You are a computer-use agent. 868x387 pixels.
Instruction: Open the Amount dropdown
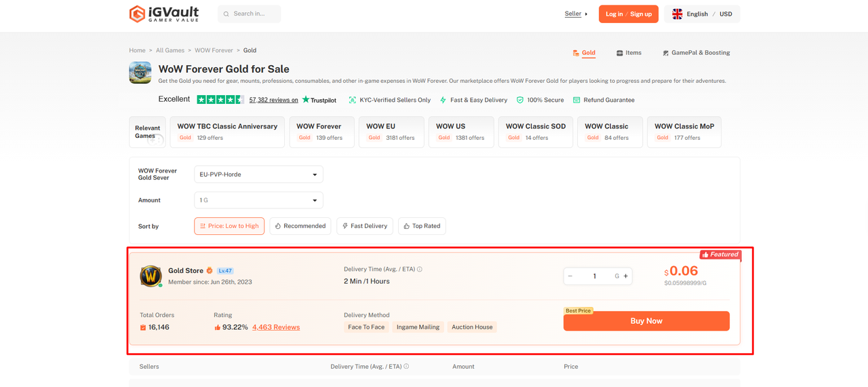tap(258, 200)
